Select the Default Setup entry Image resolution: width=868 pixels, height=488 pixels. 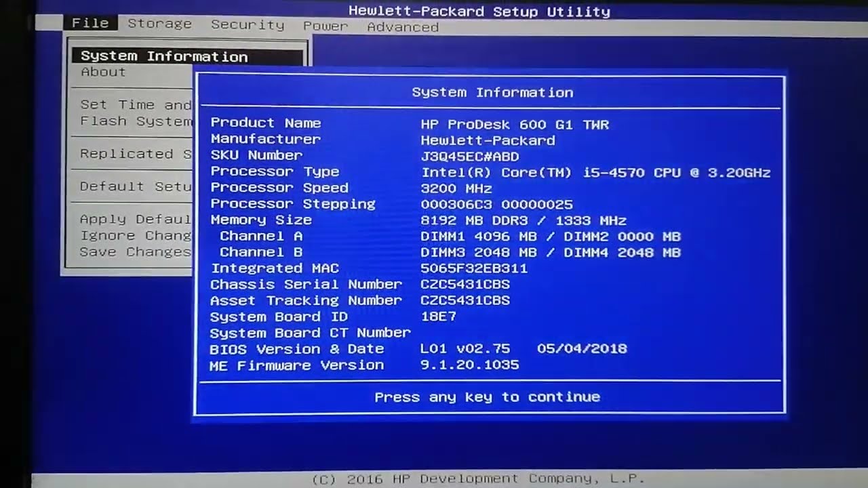[136, 186]
